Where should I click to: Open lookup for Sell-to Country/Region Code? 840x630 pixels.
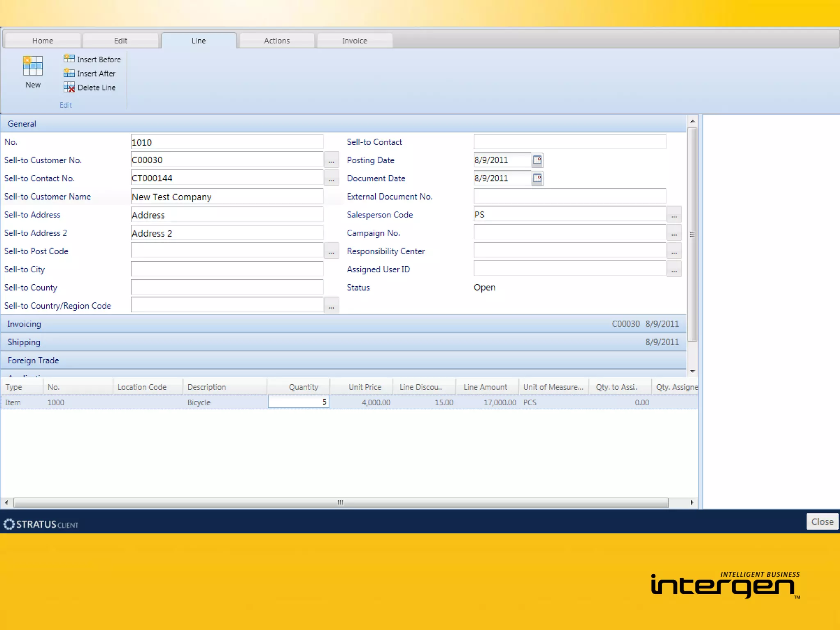(331, 305)
